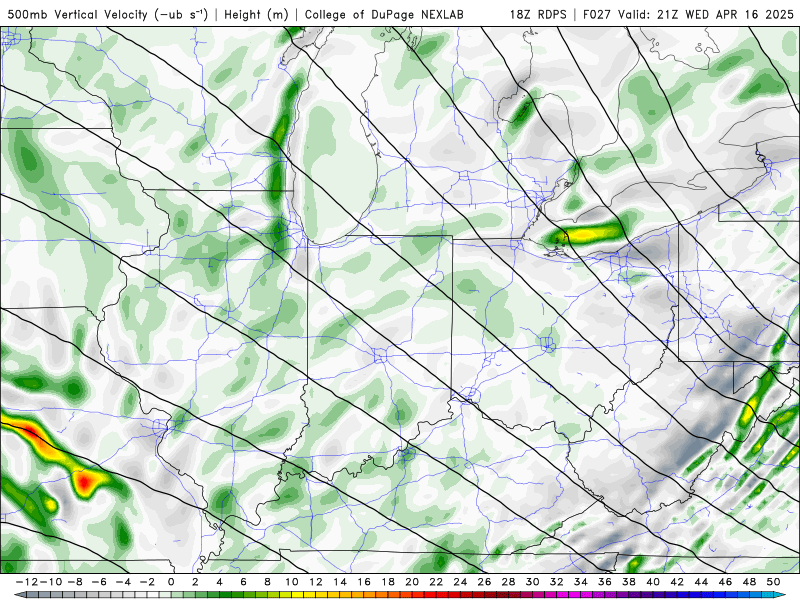Click the '8' colorbar value

(267, 582)
